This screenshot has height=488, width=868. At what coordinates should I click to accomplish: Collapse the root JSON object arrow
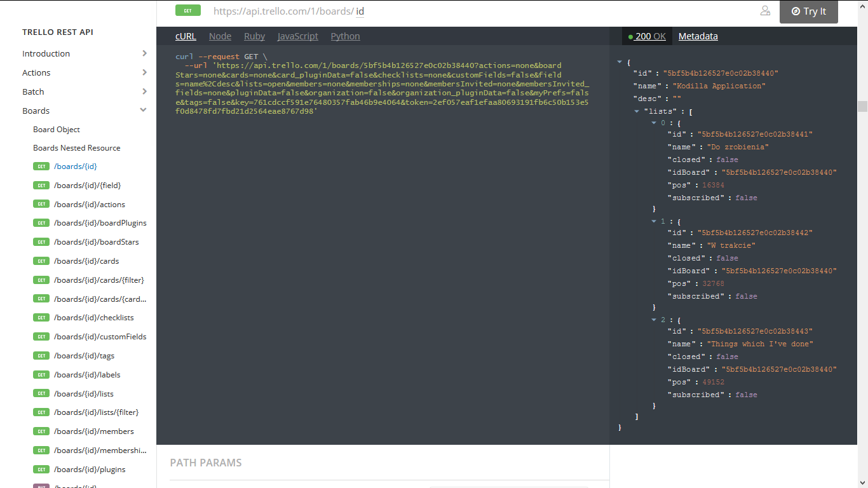click(620, 62)
